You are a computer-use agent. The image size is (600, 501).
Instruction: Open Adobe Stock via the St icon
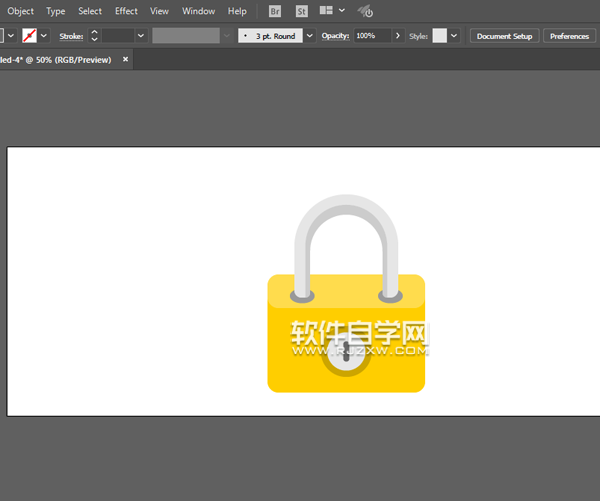(301, 11)
